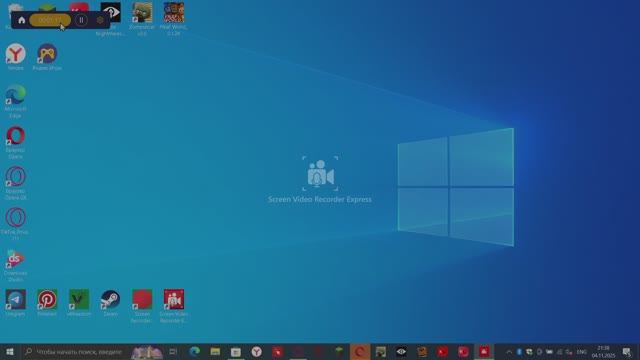Pause the recording with the pause button
The image size is (640, 360).
click(x=81, y=20)
